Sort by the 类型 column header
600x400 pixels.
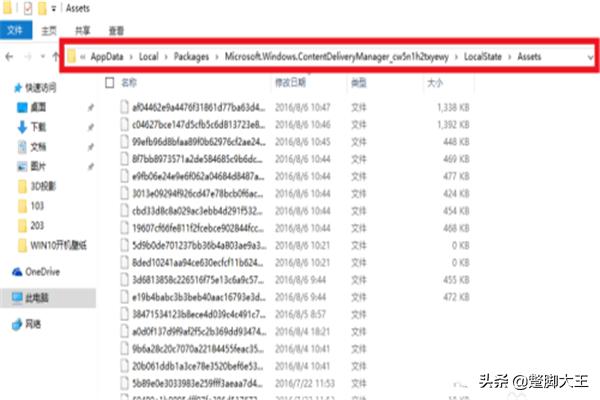click(359, 83)
